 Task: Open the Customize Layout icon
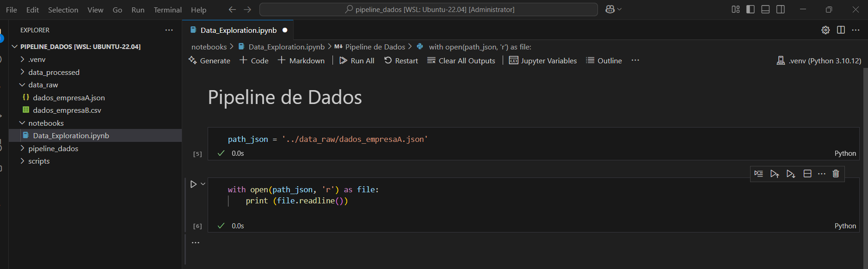736,9
